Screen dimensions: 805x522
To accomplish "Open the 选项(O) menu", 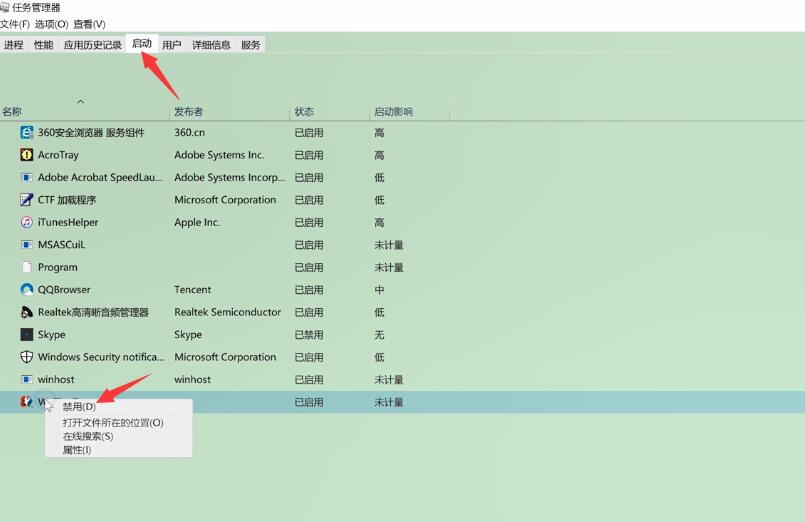I will coord(51,24).
